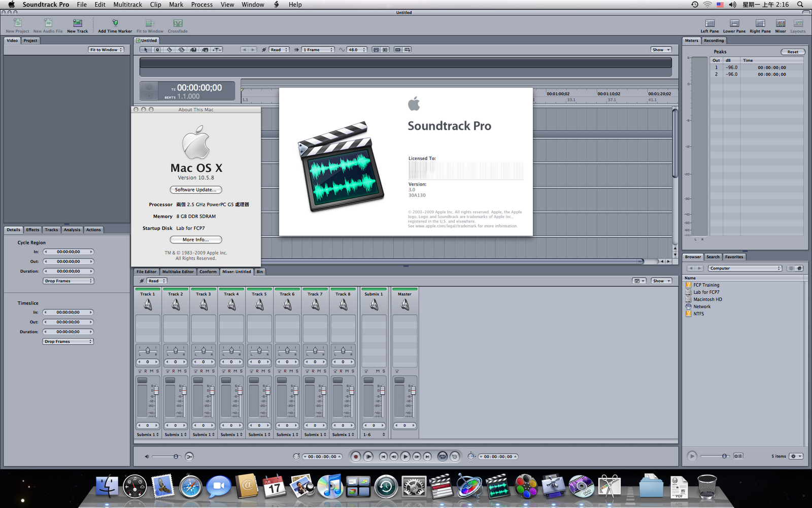This screenshot has height=508, width=812.
Task: Mute Track 2 in the mixer
Action: click(179, 371)
